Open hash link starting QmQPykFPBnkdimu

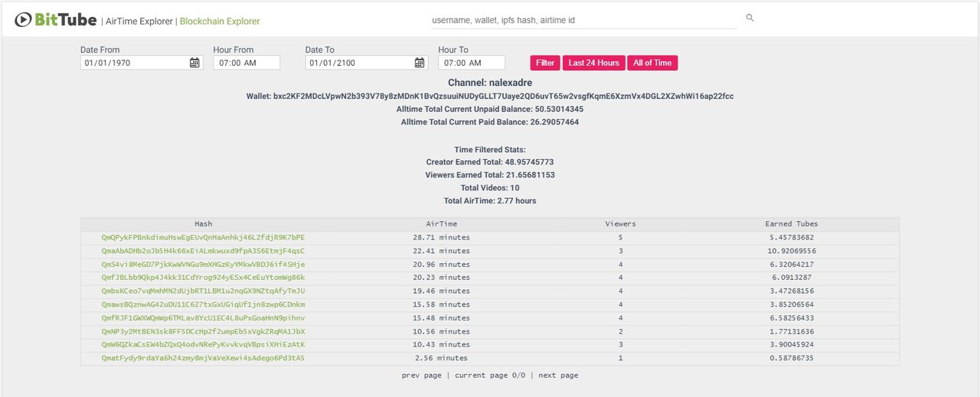(x=203, y=237)
